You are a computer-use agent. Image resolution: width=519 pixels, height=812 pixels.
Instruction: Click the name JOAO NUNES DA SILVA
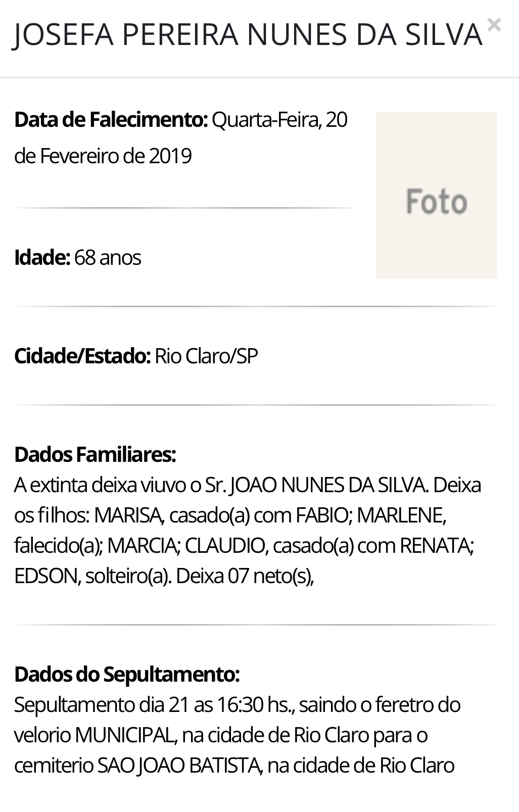click(328, 485)
